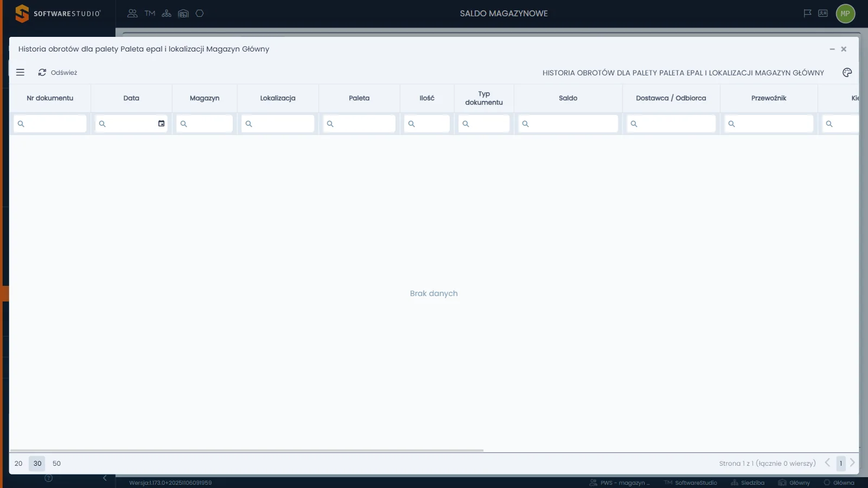This screenshot has height=488, width=868.
Task: Click the TM icon in the top bar
Action: (150, 14)
